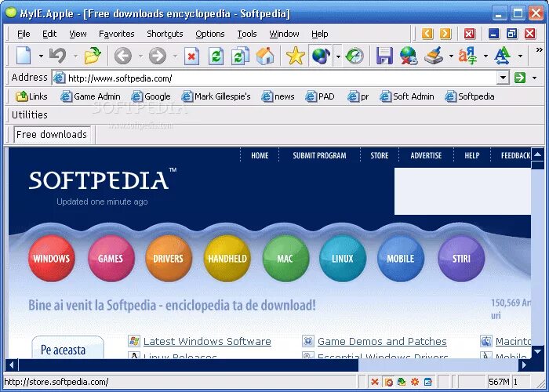549x392 pixels.
Task: Expand toolbar overflow chevron
Action: coord(540,50)
